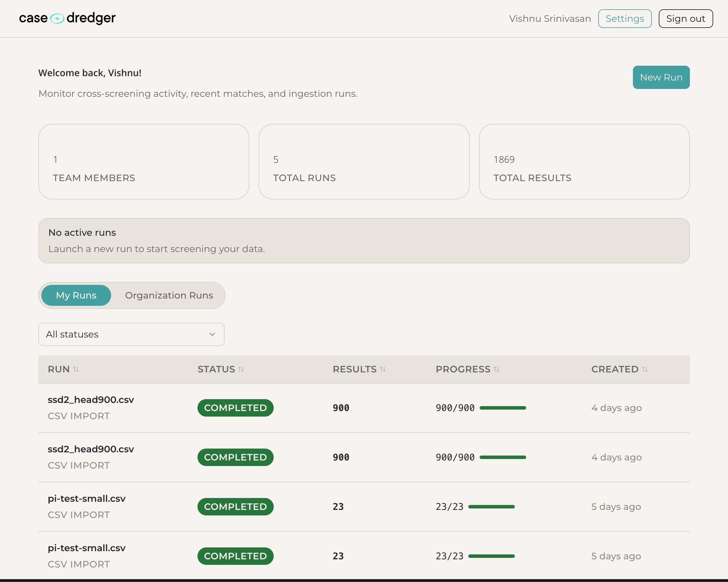Toggle the COMPLETED status pill on pi-test-small.csv
728x582 pixels.
(x=235, y=506)
